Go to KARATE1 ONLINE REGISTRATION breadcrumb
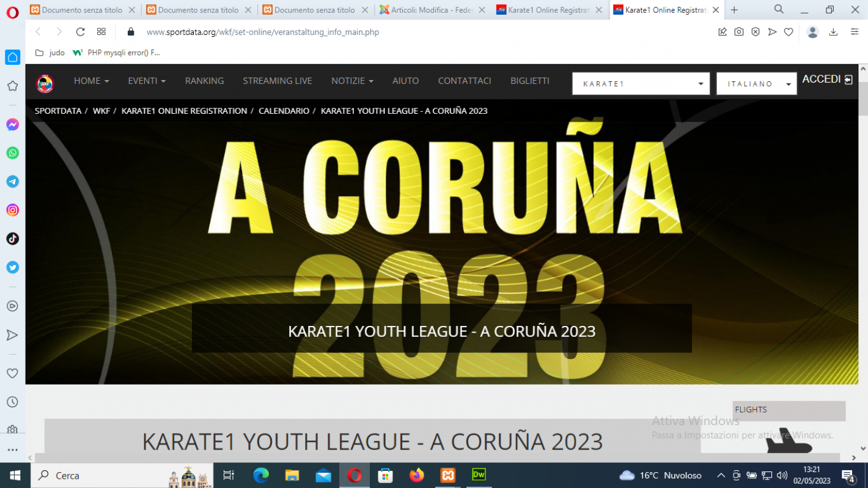The width and height of the screenshot is (868, 488). point(185,111)
